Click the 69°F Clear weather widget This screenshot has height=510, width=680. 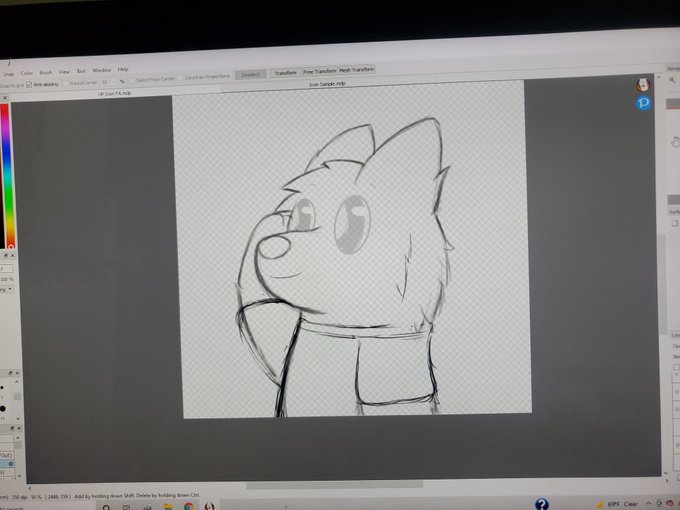618,504
